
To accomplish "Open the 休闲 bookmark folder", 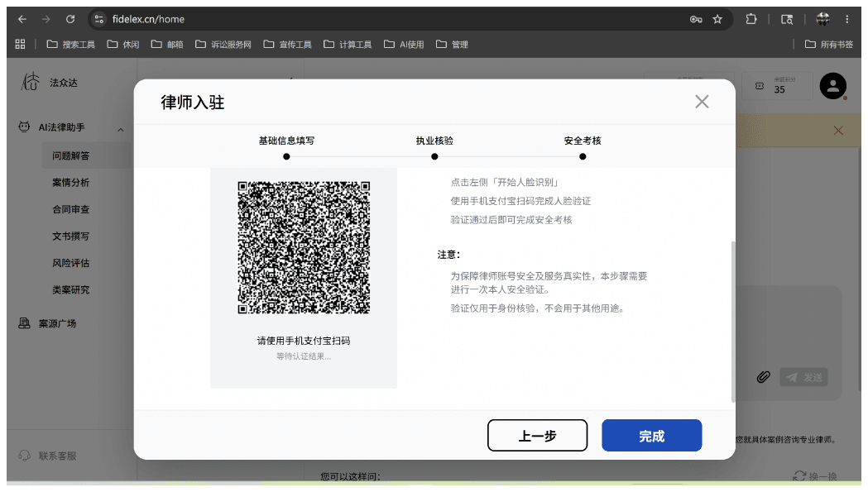I will [123, 45].
